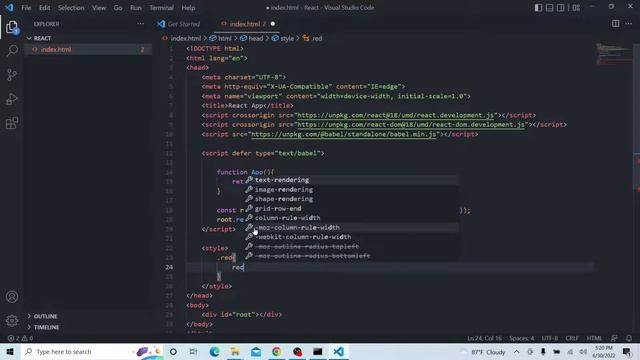The height and width of the screenshot is (360, 640).
Task: Open the Manage gear icon
Action: (12, 321)
